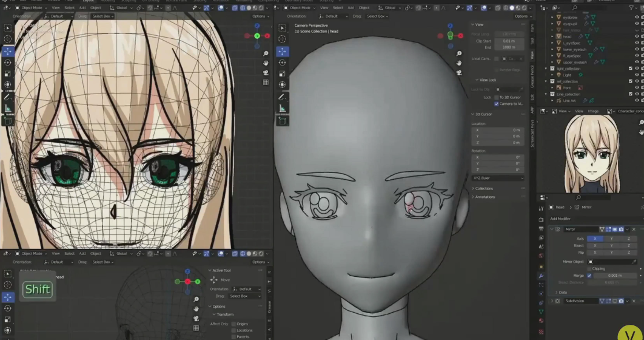Select the Scale tool in camera viewport toolbar
The image size is (644, 340).
point(282,73)
